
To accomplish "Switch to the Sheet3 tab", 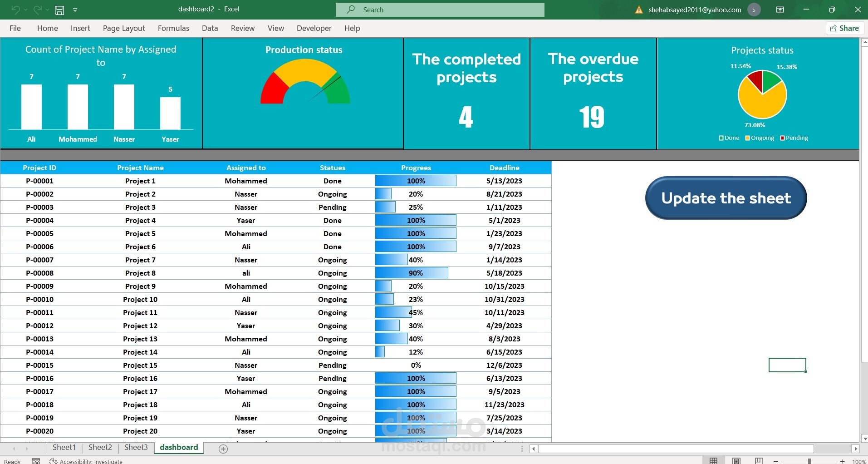I will (x=136, y=448).
